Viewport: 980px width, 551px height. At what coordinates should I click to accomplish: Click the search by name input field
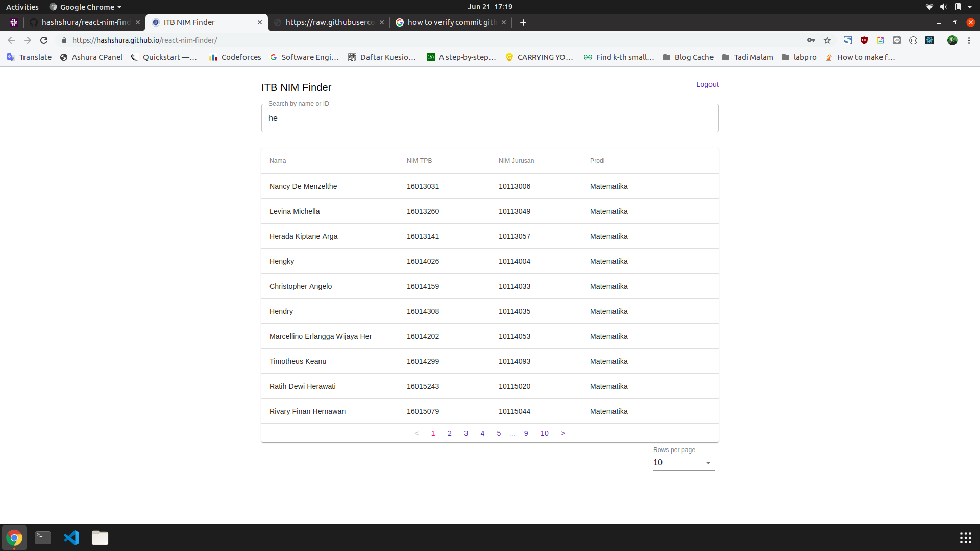(489, 118)
